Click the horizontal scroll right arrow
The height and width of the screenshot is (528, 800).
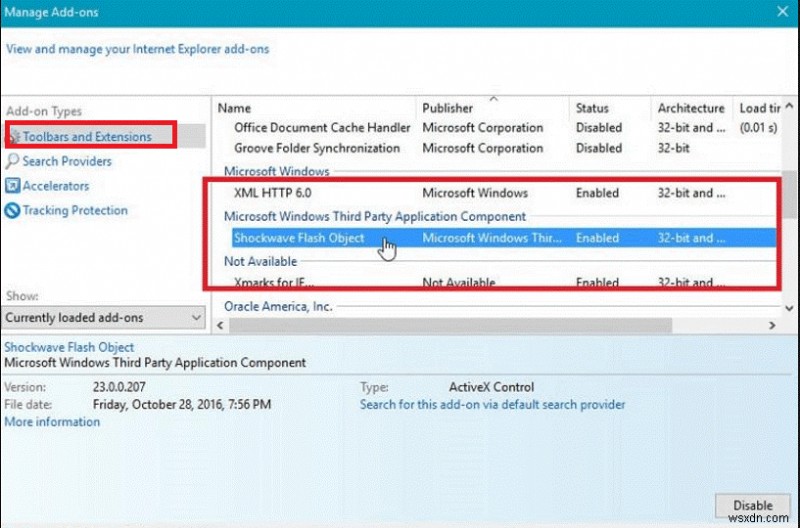[x=772, y=325]
